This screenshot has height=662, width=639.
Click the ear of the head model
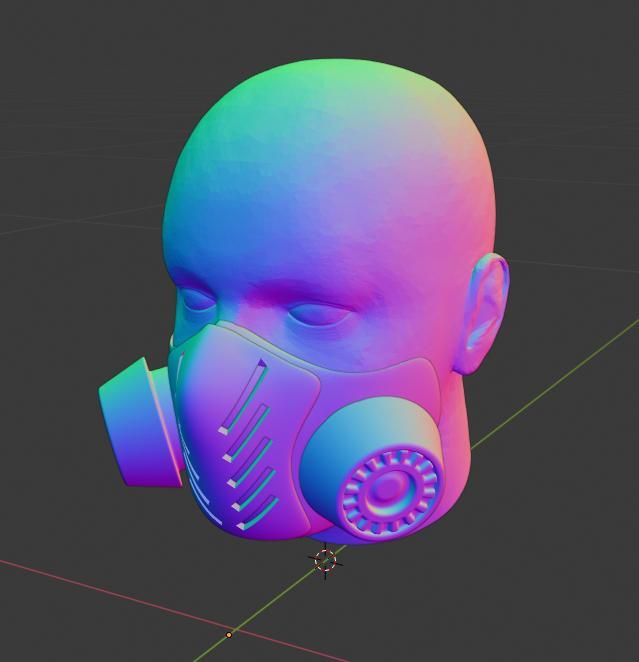[483, 313]
